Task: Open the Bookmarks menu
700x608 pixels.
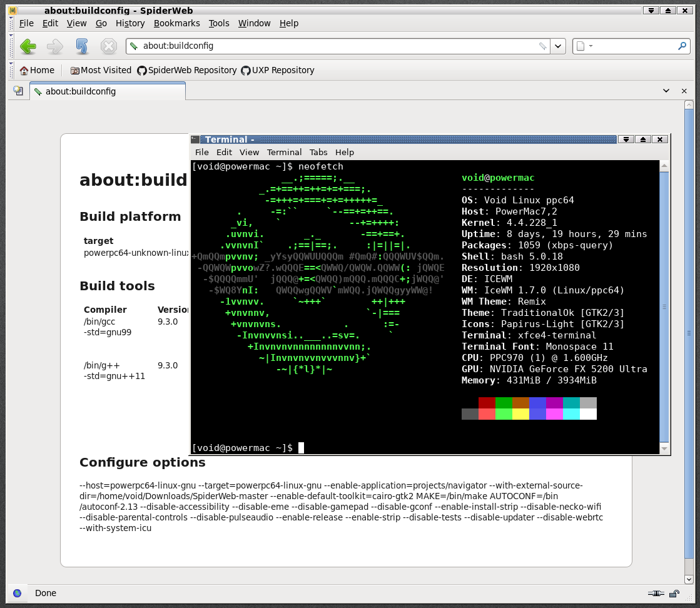Action: tap(177, 23)
